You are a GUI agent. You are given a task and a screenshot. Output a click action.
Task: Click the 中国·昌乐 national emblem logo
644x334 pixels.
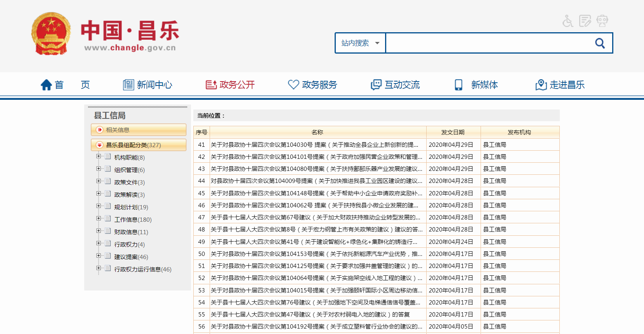coord(51,34)
